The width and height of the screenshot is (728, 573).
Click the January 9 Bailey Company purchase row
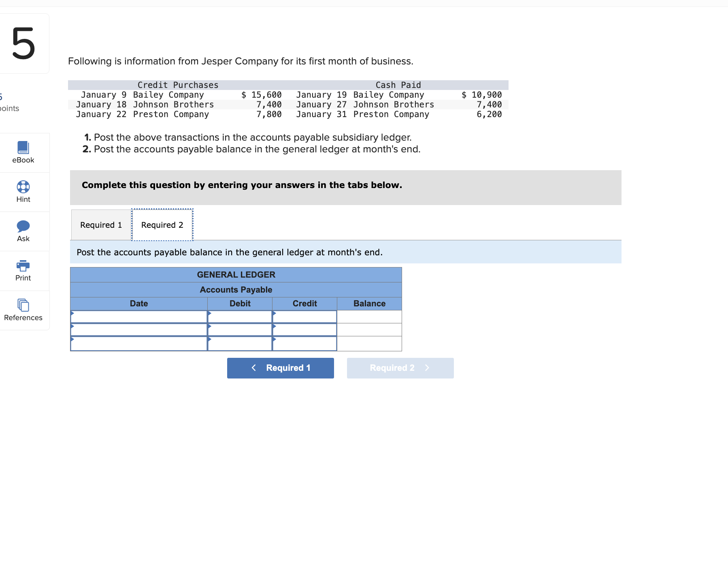point(181,95)
